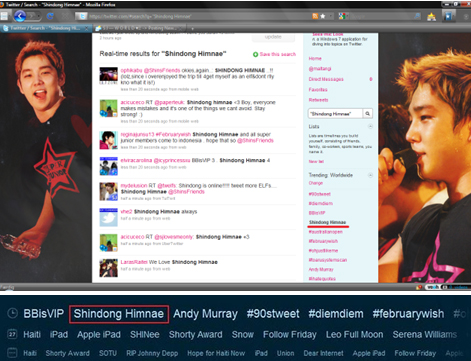This screenshot has height=361, width=471.
Task: Reload the page with the refresh icon
Action: 50,16
